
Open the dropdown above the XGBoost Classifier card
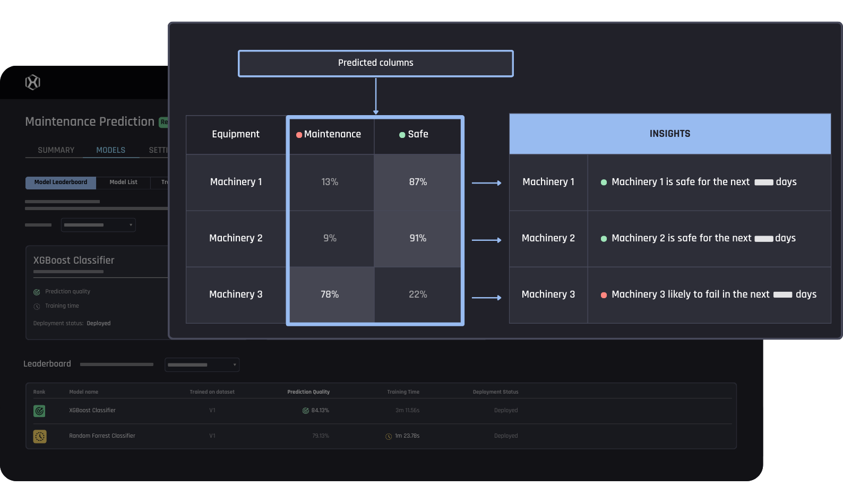[x=98, y=225]
